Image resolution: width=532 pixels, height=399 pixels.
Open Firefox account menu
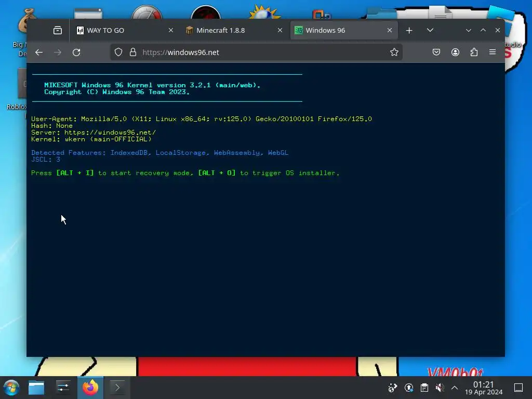point(455,52)
